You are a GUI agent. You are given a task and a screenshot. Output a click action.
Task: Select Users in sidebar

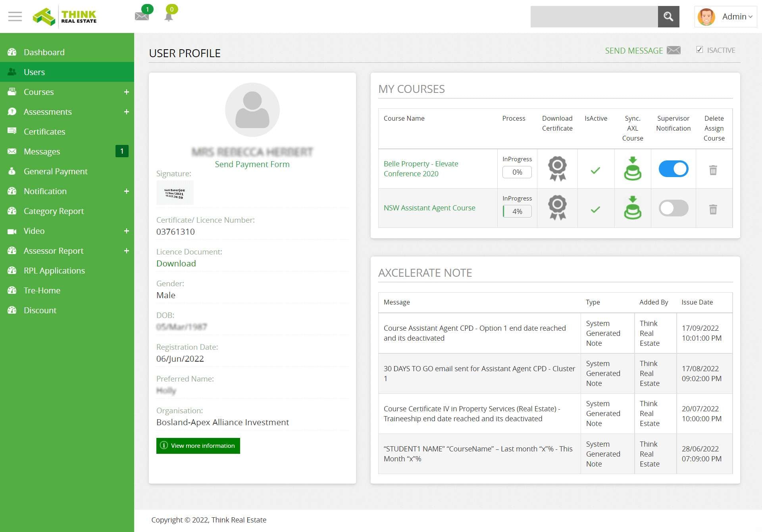(x=67, y=72)
